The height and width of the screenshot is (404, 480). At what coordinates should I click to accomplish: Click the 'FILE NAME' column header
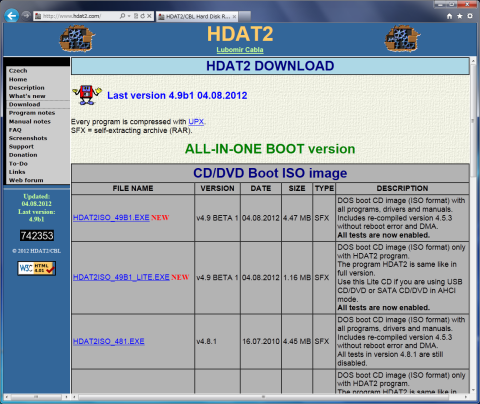click(133, 188)
